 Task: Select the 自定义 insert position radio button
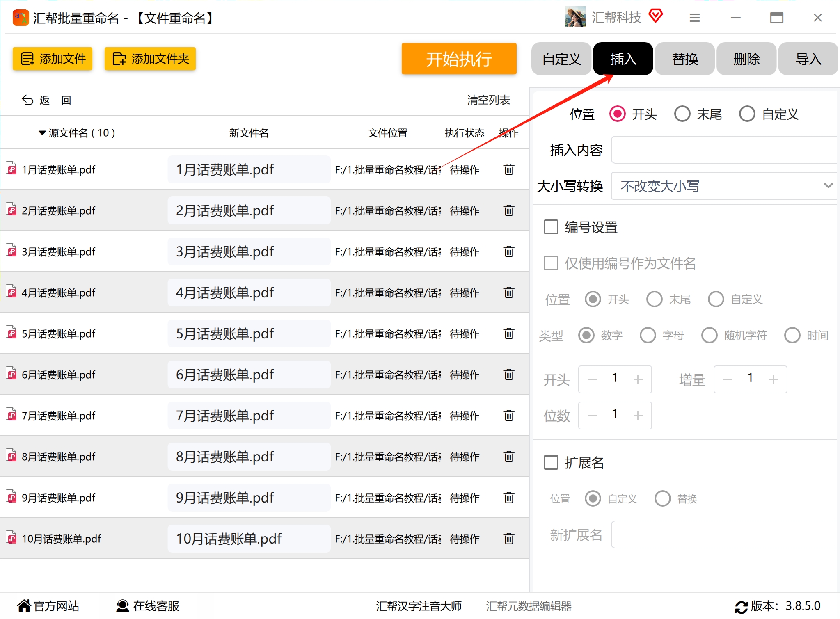coord(747,114)
